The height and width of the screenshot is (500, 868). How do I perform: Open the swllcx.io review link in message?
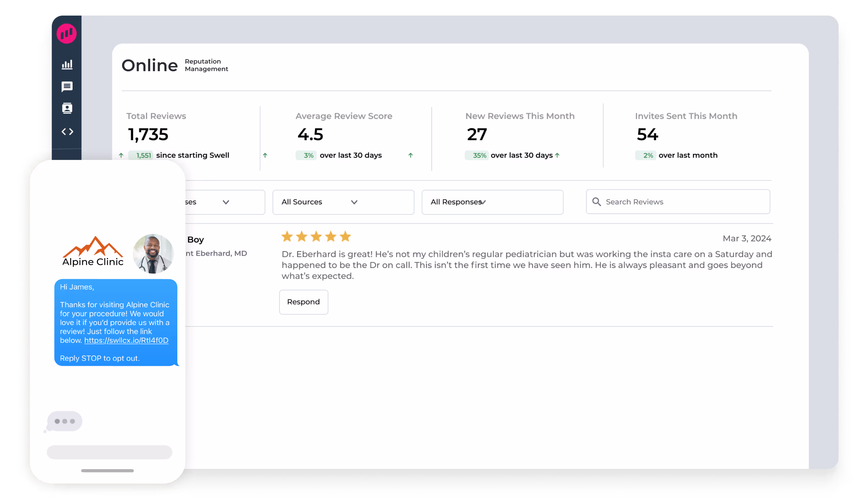[x=126, y=340]
